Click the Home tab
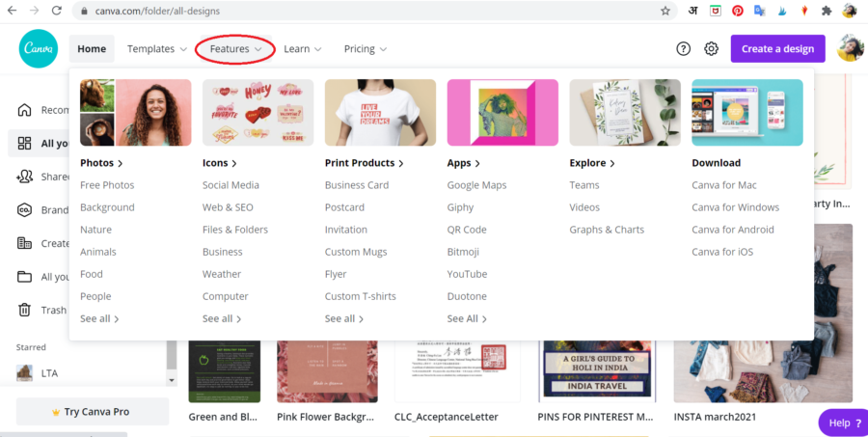The width and height of the screenshot is (868, 437). click(x=92, y=49)
